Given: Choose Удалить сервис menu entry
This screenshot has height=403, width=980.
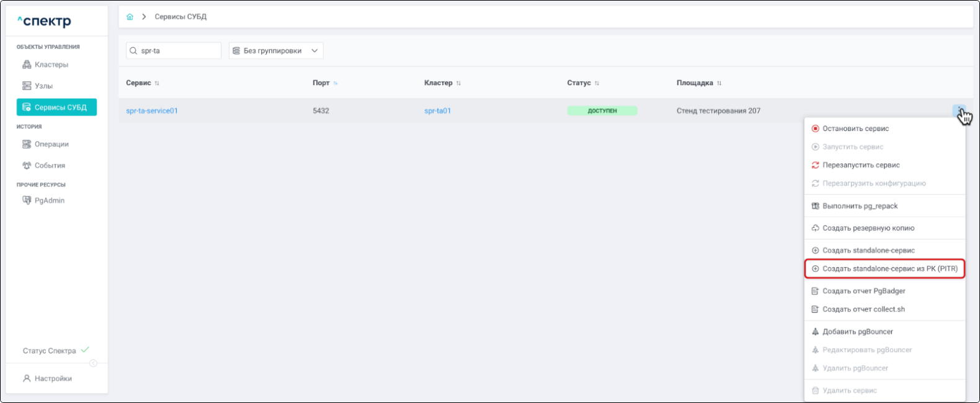Looking at the screenshot, I should (884, 391).
